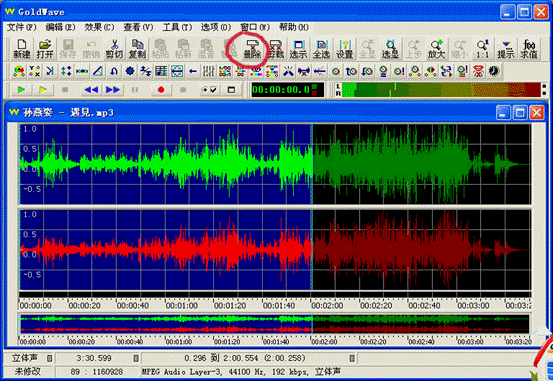Click the fade-in knob with up arrow icon

tap(351, 71)
